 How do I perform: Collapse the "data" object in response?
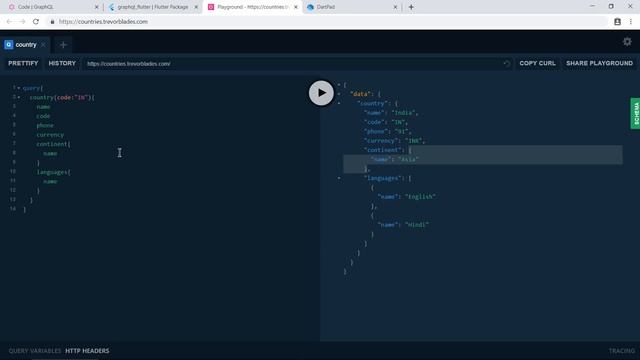[339, 94]
